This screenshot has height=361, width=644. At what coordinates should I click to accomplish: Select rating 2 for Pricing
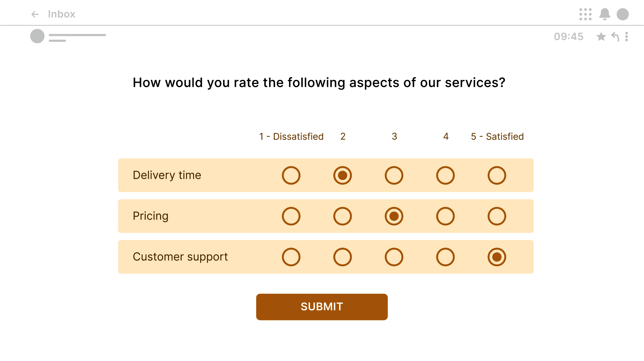[x=342, y=216]
